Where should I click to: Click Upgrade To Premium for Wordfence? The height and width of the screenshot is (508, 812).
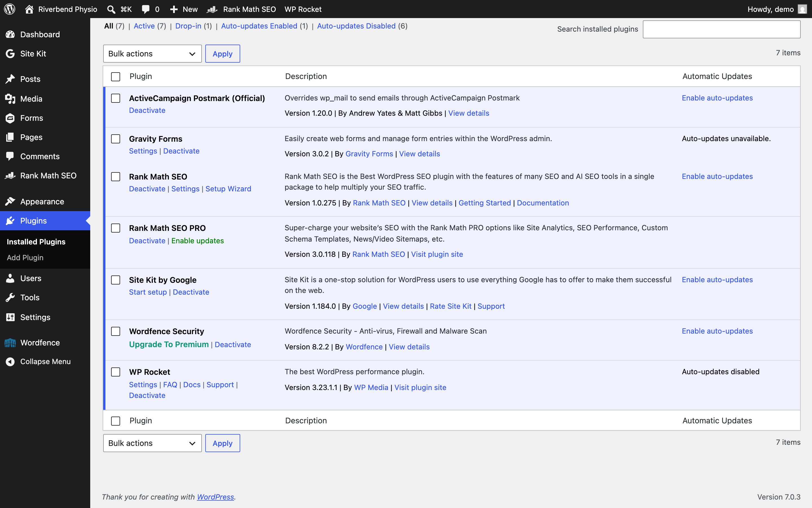[x=169, y=344]
